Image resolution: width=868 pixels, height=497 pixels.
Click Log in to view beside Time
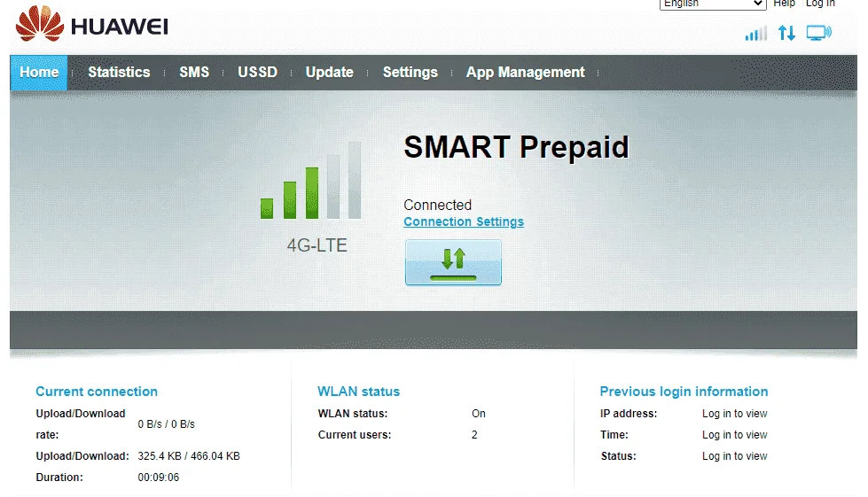(735, 435)
